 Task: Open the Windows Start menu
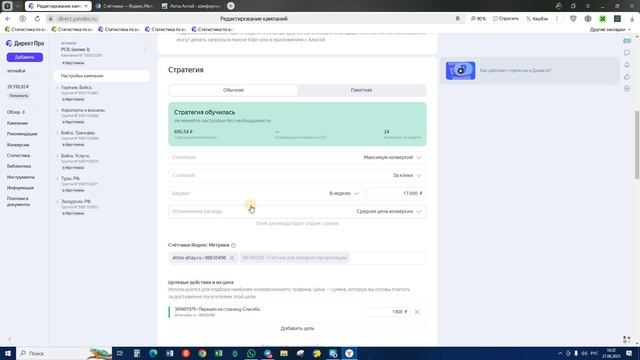point(8,353)
